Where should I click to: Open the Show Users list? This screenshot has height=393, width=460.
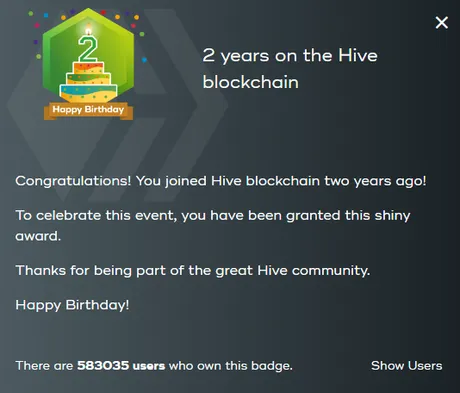(x=407, y=366)
